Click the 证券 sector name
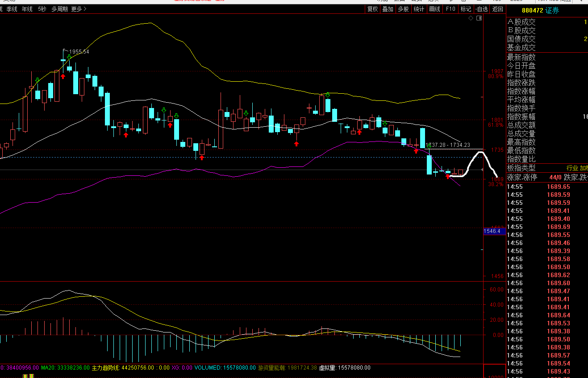The image size is (588, 378). [x=552, y=10]
